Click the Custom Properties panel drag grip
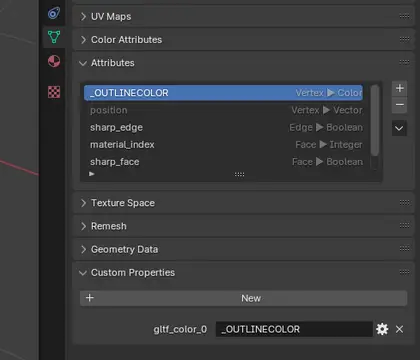This screenshot has height=360, width=420. [x=404, y=272]
